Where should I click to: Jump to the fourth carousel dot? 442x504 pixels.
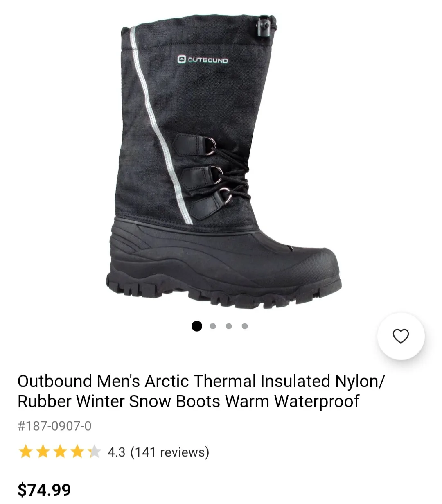(245, 326)
